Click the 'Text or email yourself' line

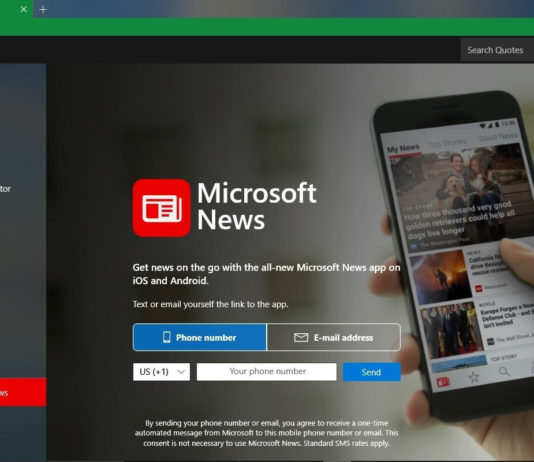click(210, 304)
